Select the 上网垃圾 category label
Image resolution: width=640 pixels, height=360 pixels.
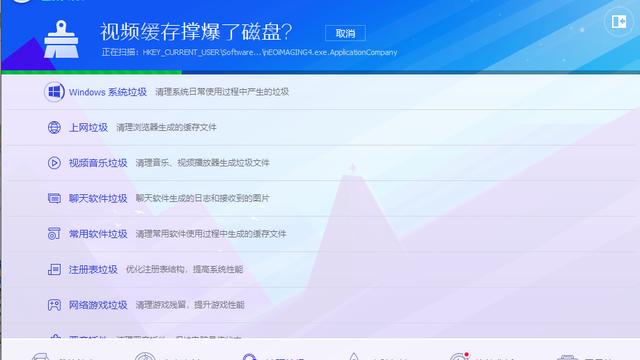coord(88,127)
